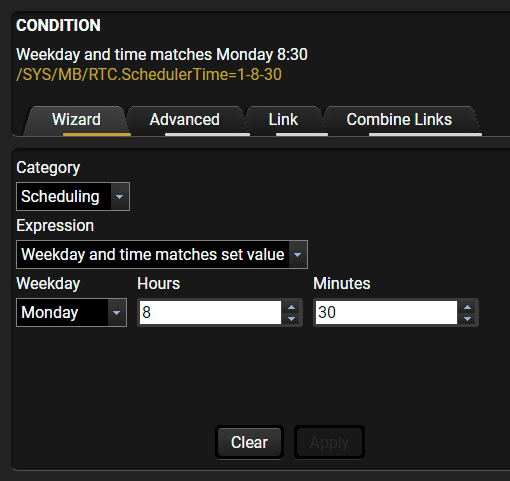Decrease the Minutes value with down arrow
This screenshot has height=481, width=510.
(467, 318)
